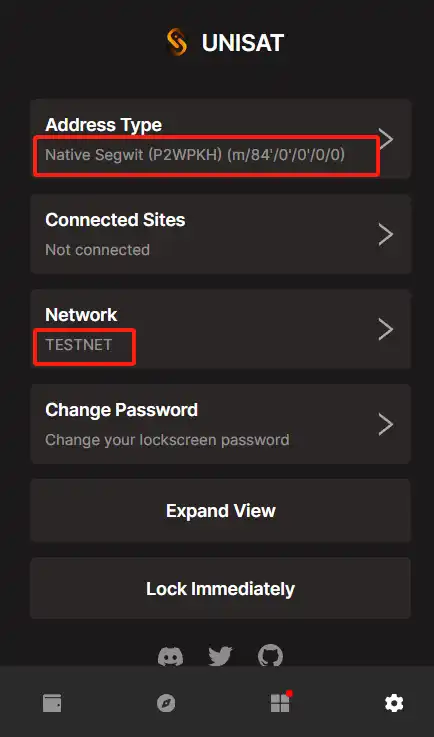Open the Network setting row

click(x=221, y=329)
